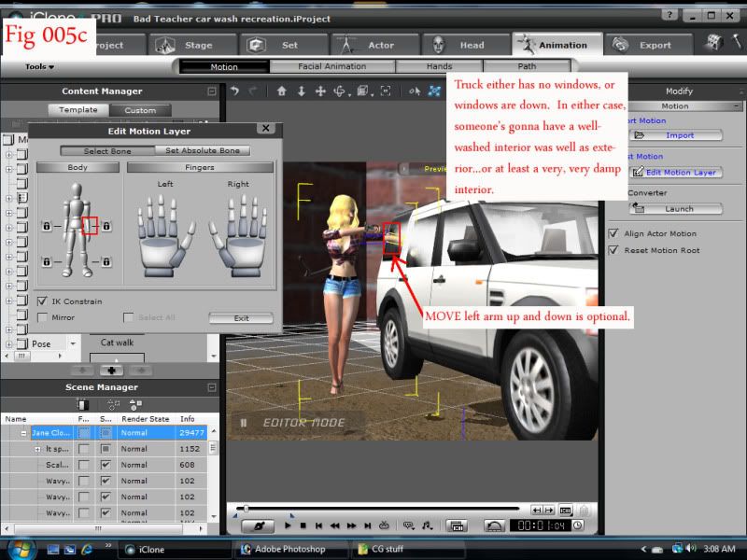Click the first Scene Manager toolbar icon
Image resolution: width=747 pixels, height=560 pixels.
pos(82,405)
